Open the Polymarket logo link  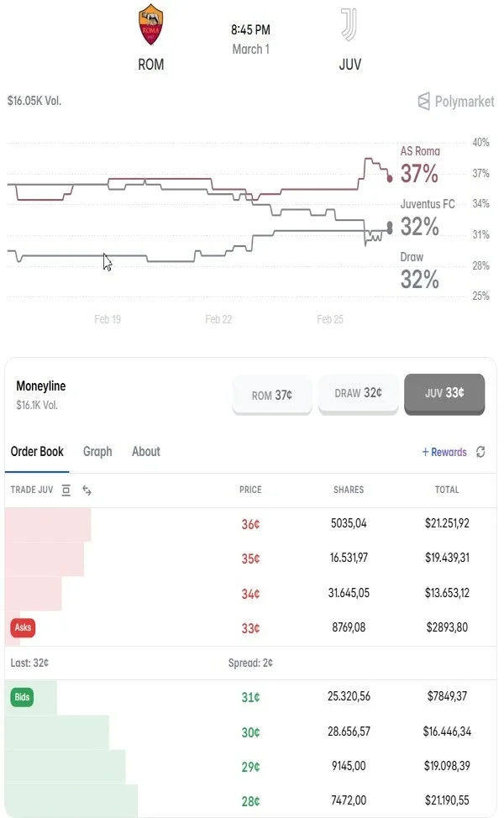click(x=455, y=102)
